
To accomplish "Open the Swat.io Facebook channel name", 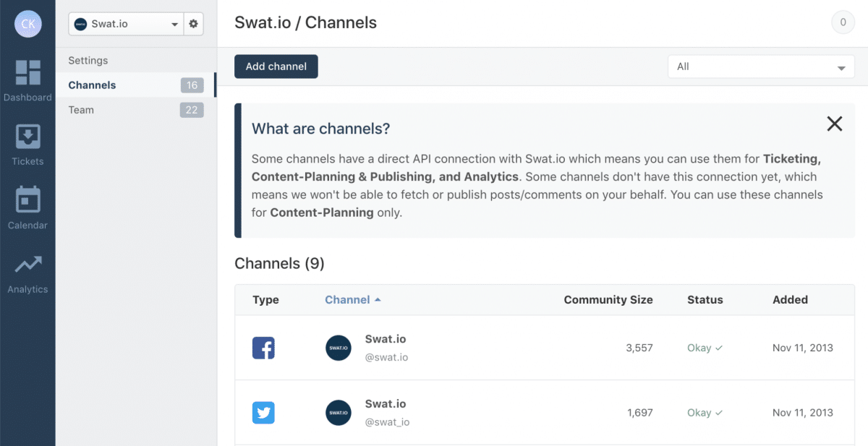I will [x=386, y=339].
